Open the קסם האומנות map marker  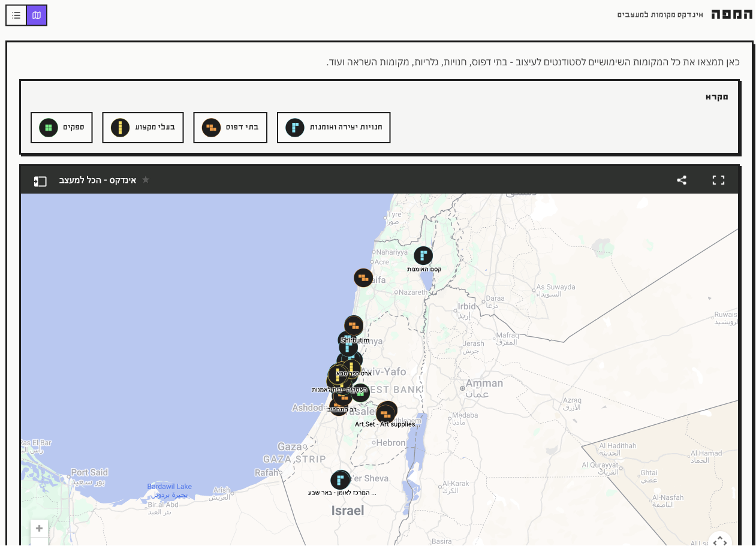(x=423, y=256)
